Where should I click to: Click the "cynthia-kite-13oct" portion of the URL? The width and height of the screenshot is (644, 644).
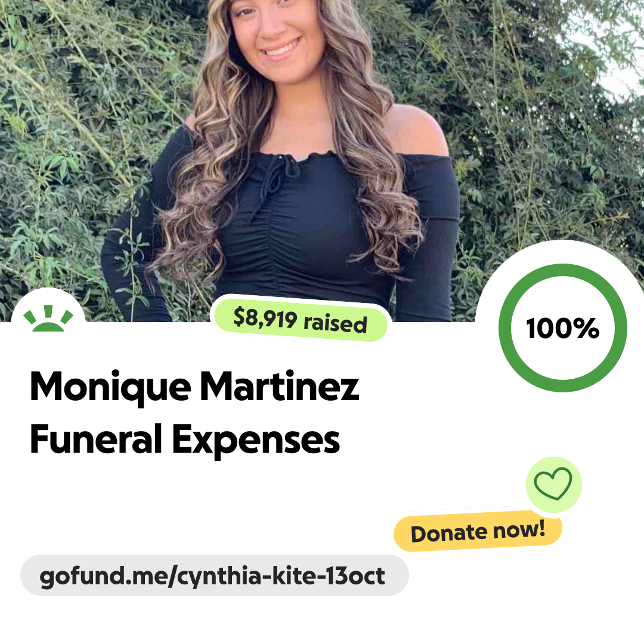[x=280, y=577]
